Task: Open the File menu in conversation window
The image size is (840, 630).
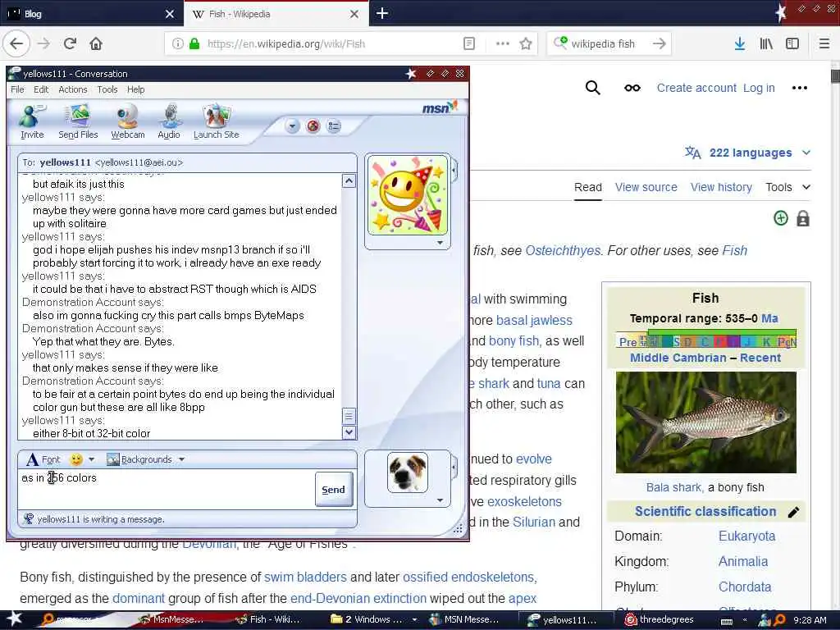Action: tap(17, 89)
